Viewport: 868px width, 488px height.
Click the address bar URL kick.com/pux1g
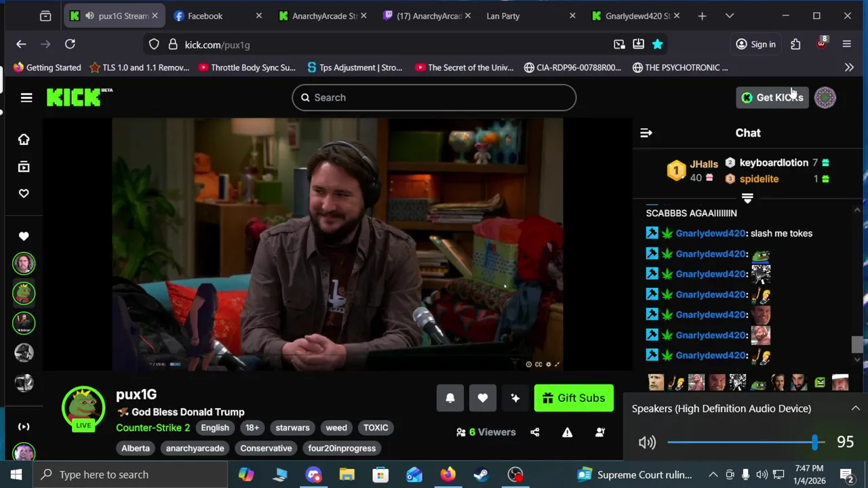[217, 45]
